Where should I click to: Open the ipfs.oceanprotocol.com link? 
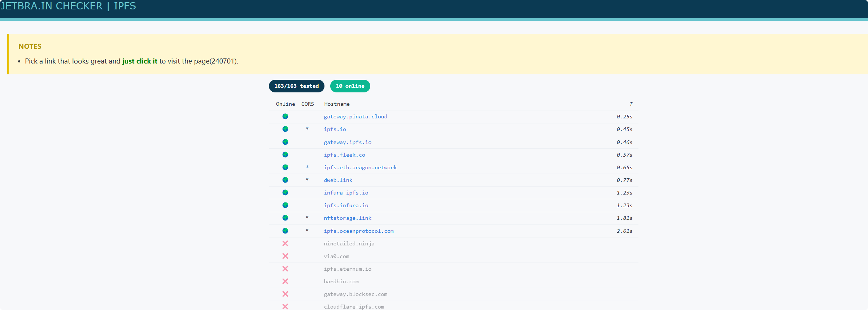click(359, 231)
